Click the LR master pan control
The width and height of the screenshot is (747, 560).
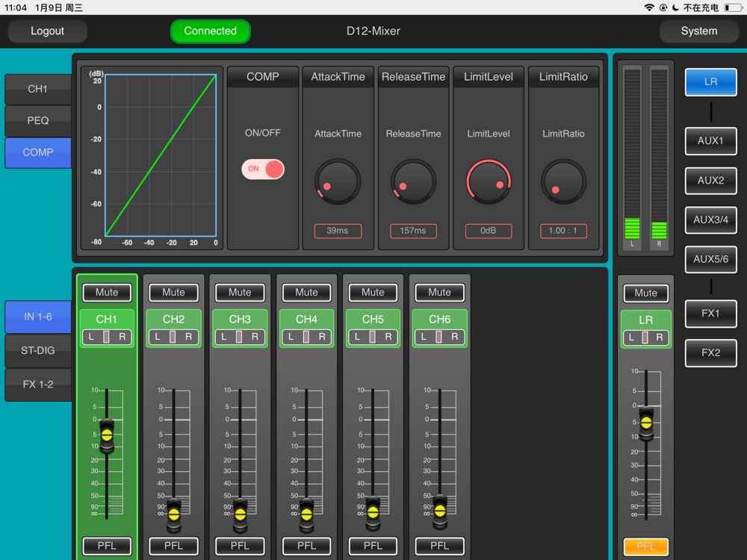coord(645,337)
